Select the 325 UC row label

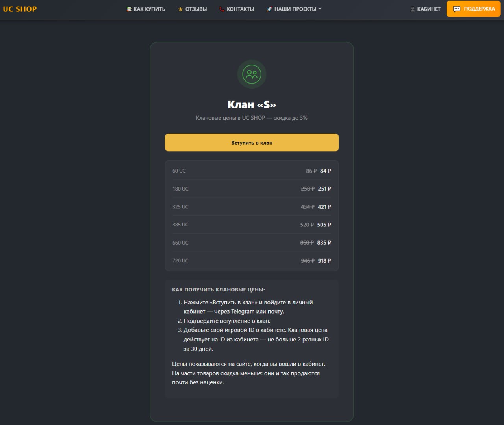[x=180, y=206]
